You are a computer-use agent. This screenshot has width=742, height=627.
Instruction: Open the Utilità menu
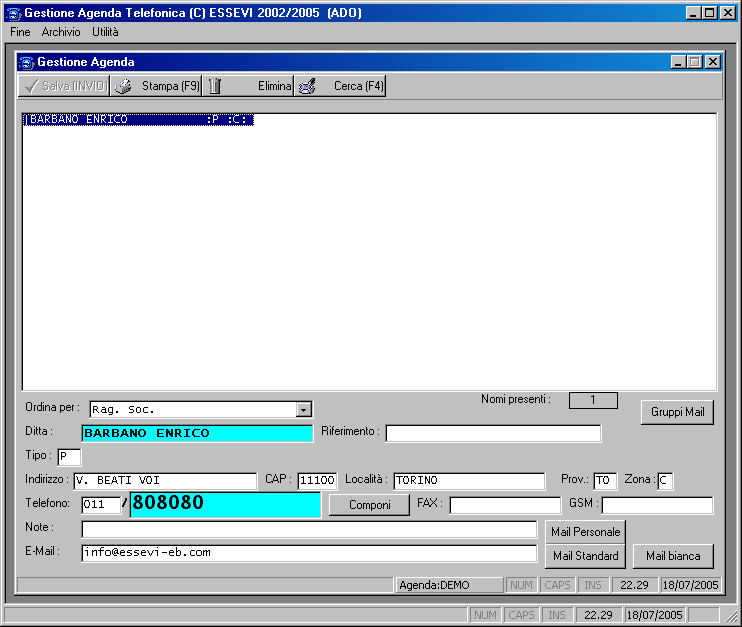pos(105,32)
